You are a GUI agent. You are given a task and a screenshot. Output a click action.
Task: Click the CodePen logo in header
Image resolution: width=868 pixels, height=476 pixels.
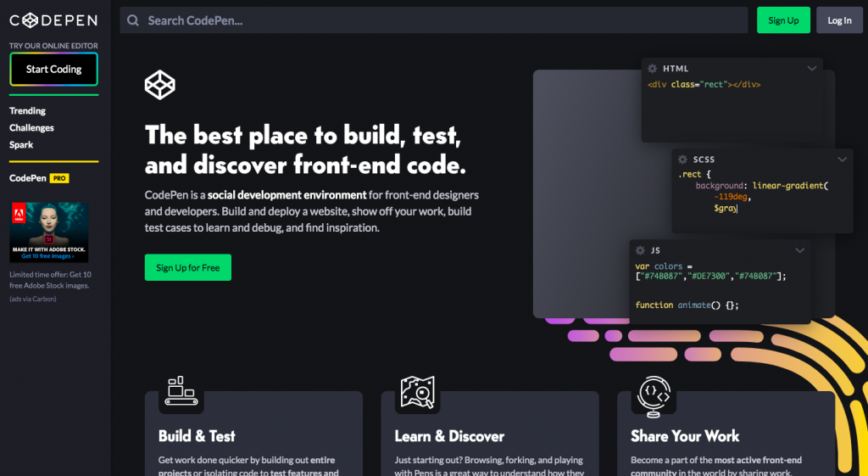click(x=53, y=20)
